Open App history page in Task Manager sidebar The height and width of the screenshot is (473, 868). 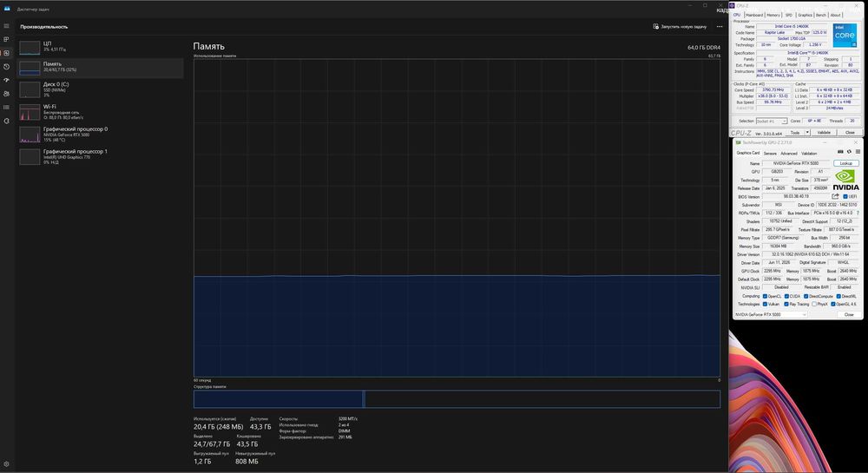coord(7,66)
